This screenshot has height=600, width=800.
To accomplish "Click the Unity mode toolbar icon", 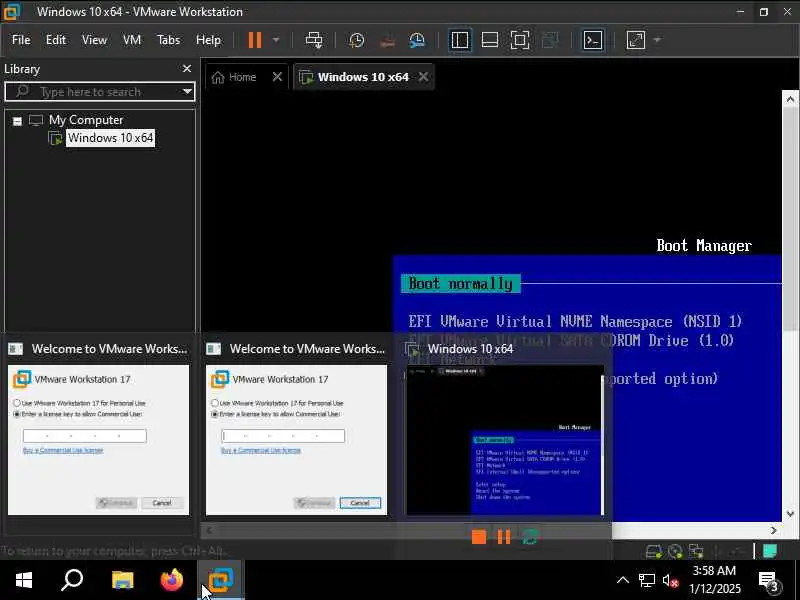I will tap(550, 40).
